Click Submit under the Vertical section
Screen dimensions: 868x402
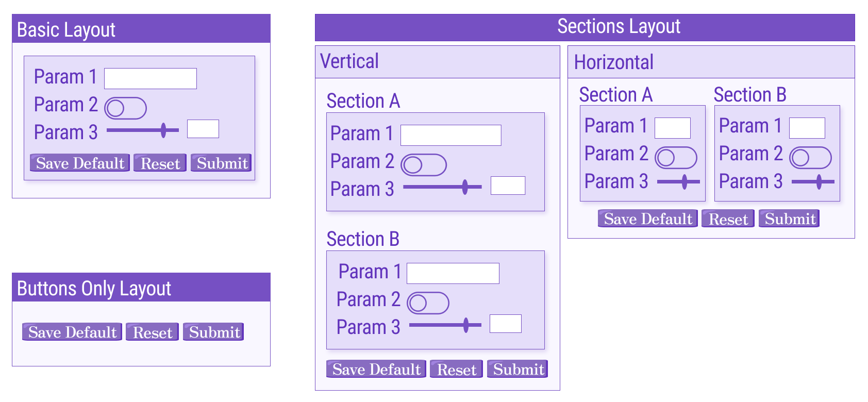(x=517, y=368)
